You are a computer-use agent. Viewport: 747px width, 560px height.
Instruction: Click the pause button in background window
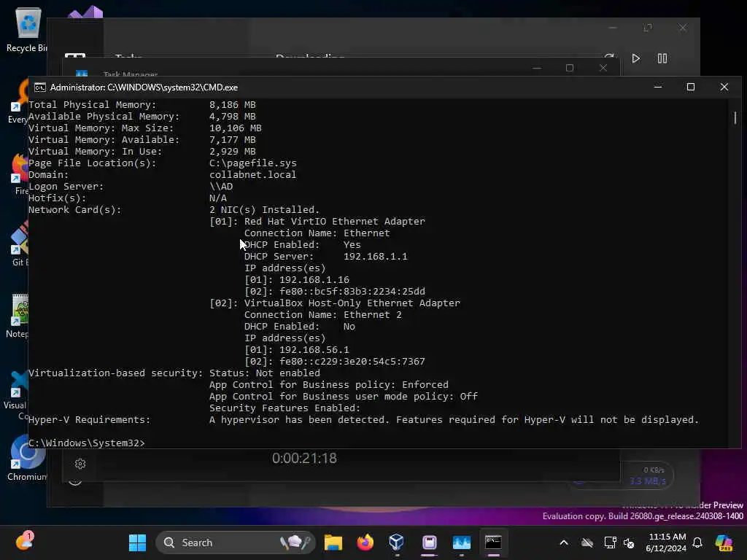click(662, 58)
